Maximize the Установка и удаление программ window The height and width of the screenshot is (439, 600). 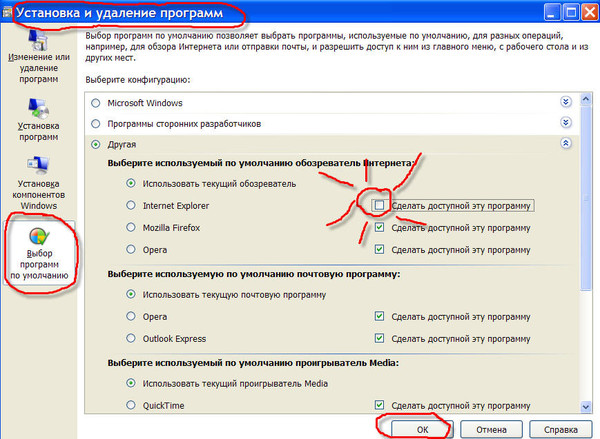pos(571,13)
